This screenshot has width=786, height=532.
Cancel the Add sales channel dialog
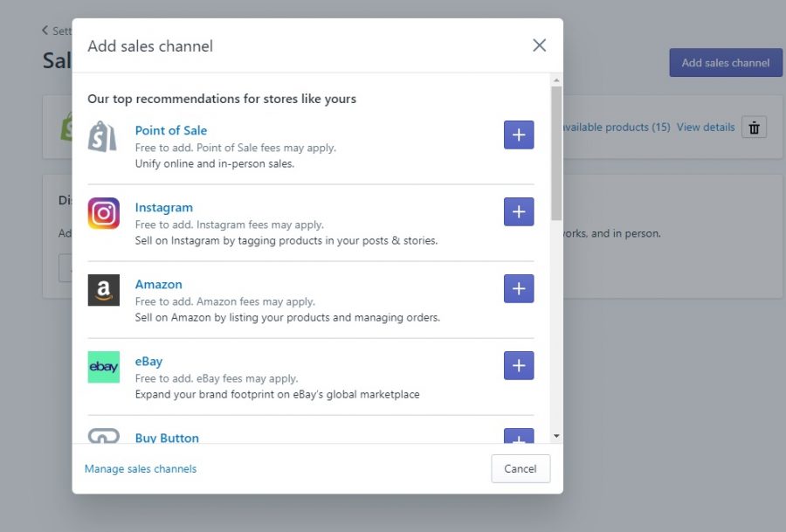coord(521,469)
